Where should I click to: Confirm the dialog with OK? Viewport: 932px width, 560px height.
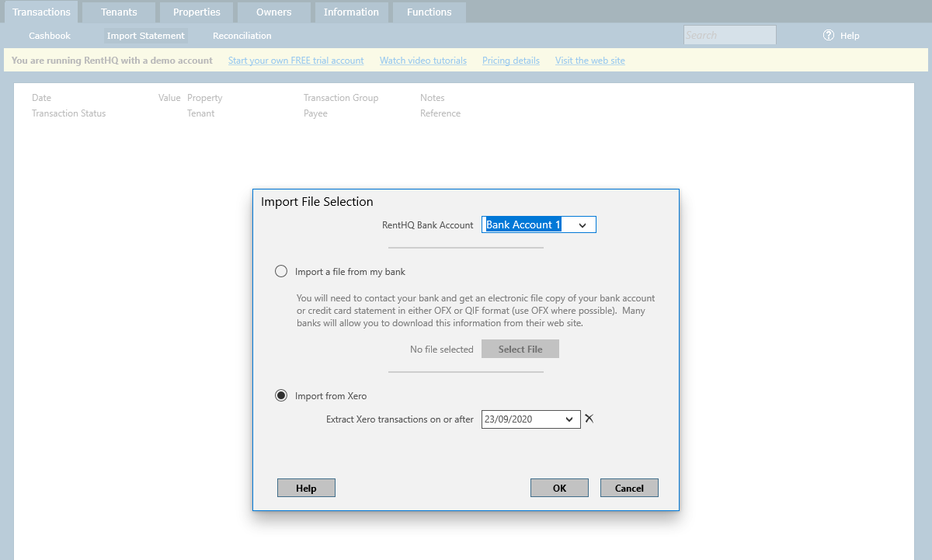559,488
